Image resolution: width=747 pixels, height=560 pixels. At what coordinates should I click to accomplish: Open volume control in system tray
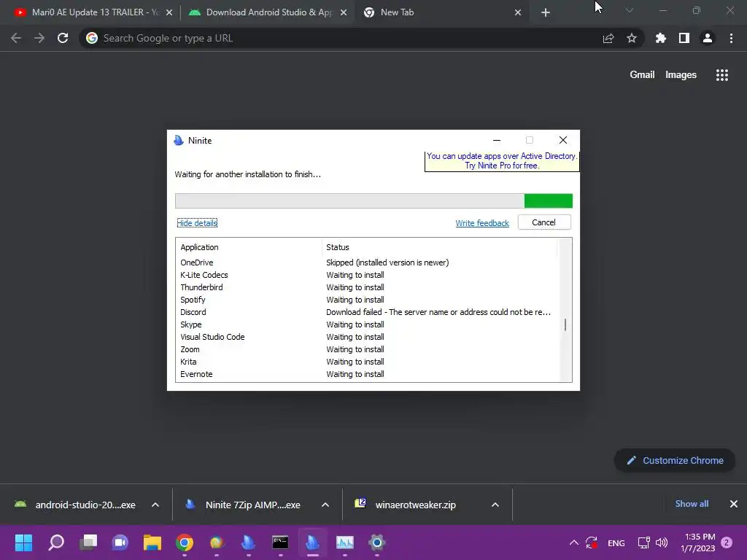point(662,542)
